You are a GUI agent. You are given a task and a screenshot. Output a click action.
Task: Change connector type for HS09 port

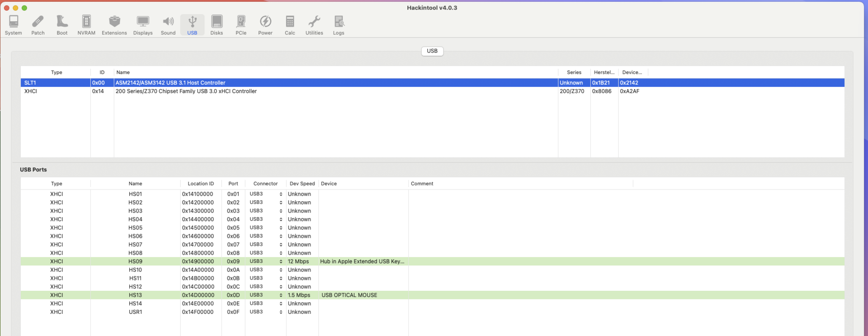click(x=266, y=261)
